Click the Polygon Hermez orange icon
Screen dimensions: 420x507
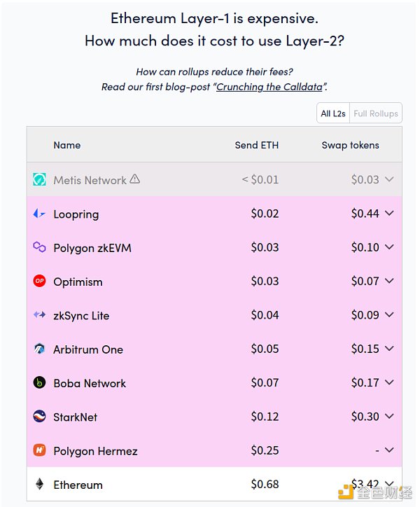(39, 451)
